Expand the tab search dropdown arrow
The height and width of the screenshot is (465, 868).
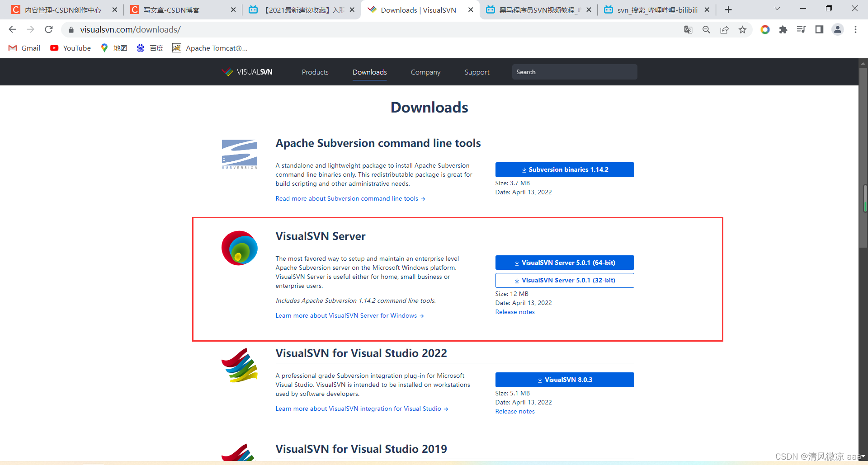tap(777, 9)
